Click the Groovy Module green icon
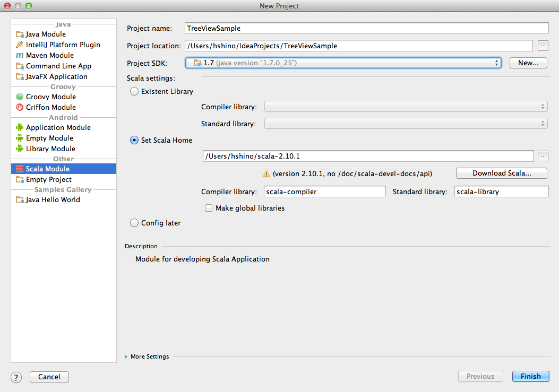559x392 pixels. (20, 97)
